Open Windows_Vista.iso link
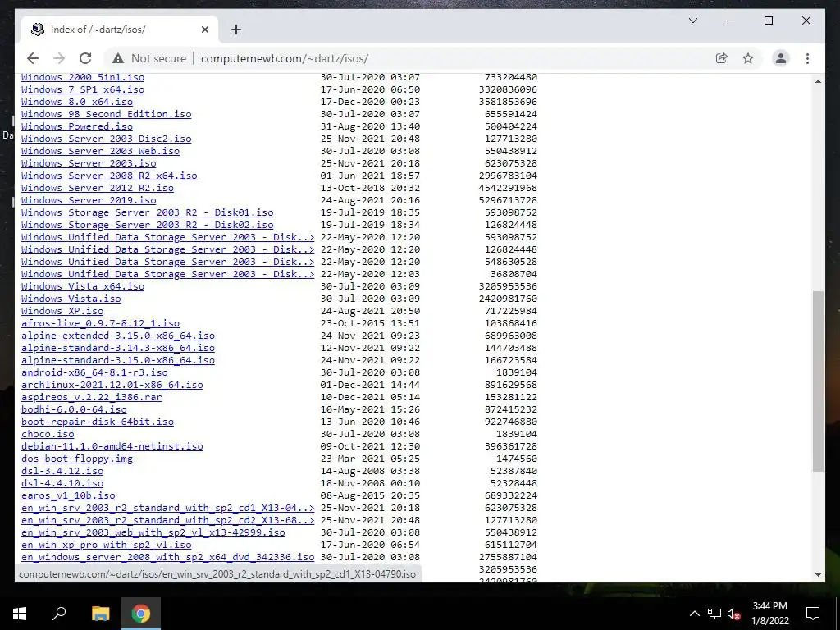The height and width of the screenshot is (630, 840). click(71, 299)
